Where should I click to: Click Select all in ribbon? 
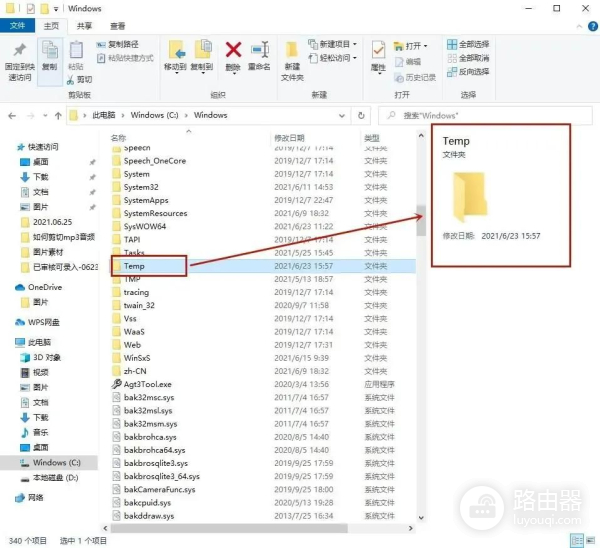coord(468,44)
